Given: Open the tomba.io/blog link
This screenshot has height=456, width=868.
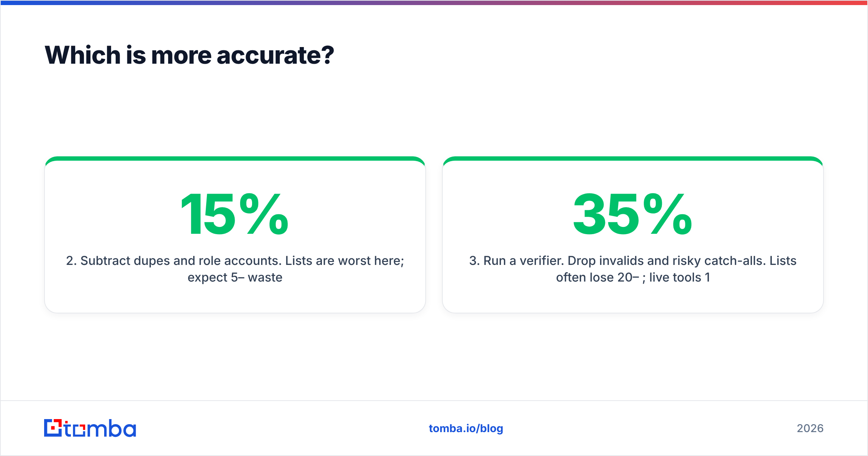Looking at the screenshot, I should point(466,428).
